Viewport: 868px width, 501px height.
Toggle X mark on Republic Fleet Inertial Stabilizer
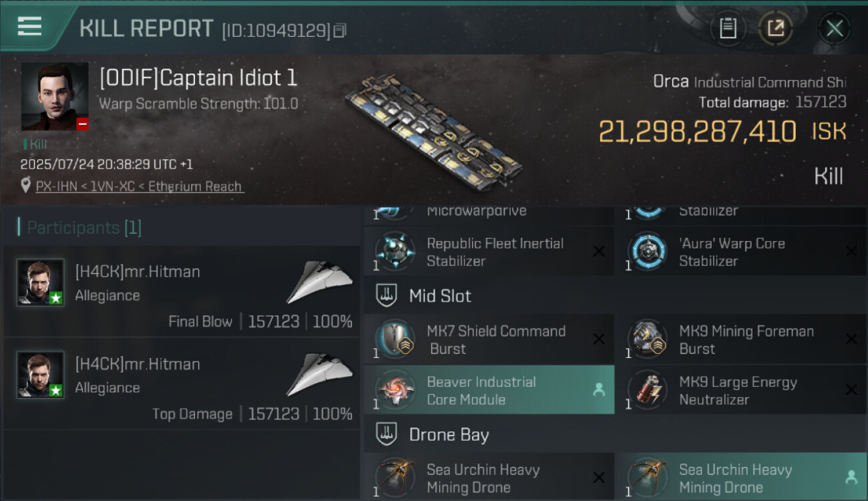[x=599, y=251]
